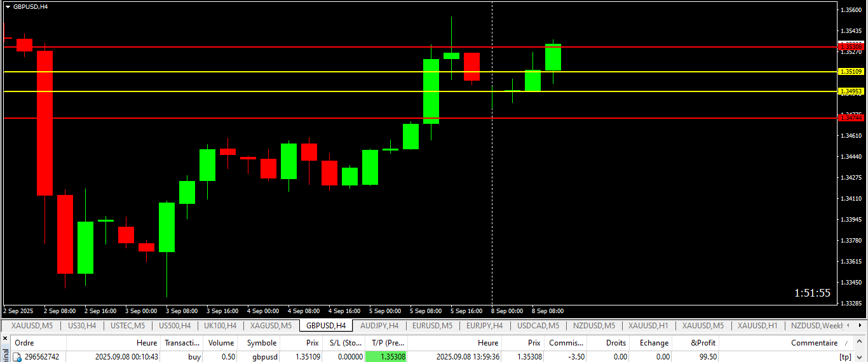Open the US500,H4 chart tab
Image resolution: width=868 pixels, height=362 pixels.
(175, 326)
